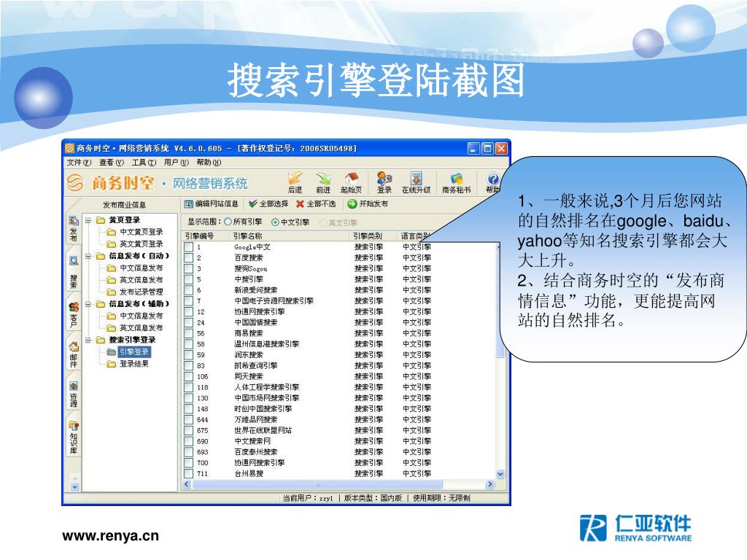
Task: Select the 客户 sidebar icon
Action: pos(74,307)
